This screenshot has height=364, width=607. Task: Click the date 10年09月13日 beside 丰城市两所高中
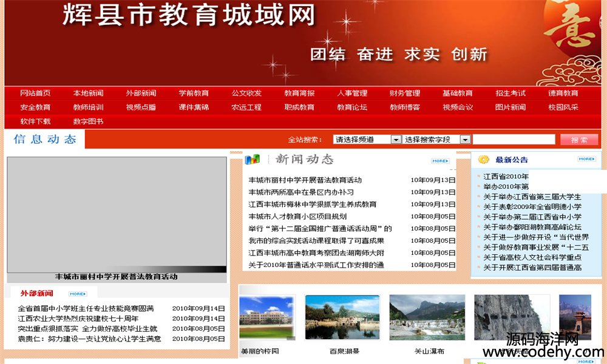point(433,192)
